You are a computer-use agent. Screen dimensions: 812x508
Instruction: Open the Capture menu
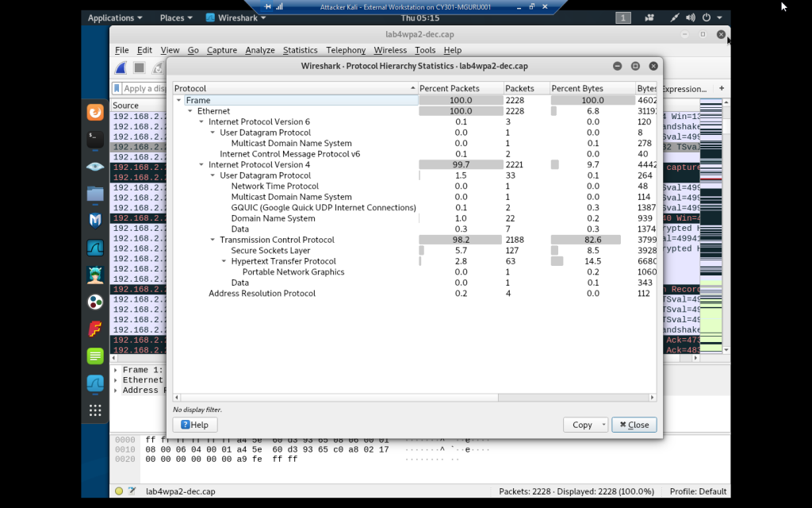(222, 50)
